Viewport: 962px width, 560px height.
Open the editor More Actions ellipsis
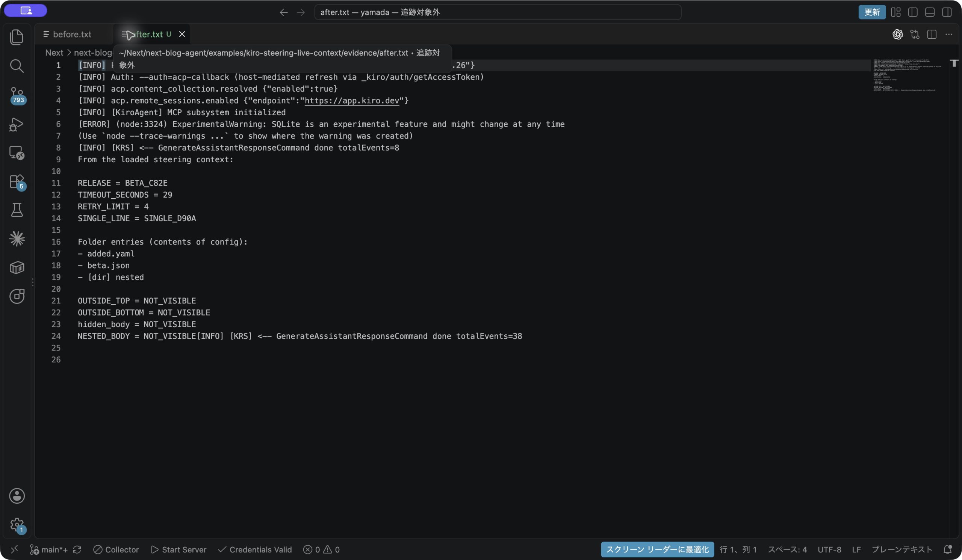click(x=948, y=34)
